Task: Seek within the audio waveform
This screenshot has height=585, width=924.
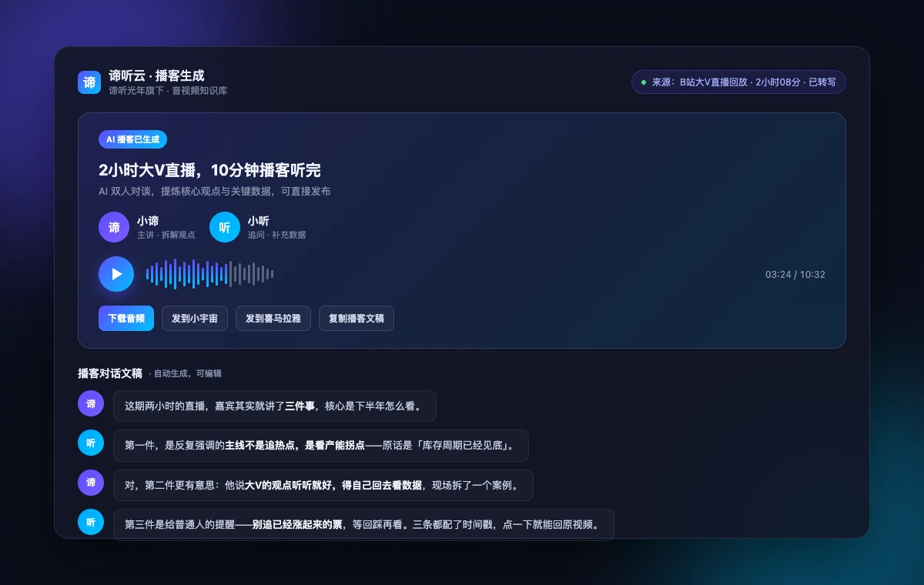Action: (210, 274)
